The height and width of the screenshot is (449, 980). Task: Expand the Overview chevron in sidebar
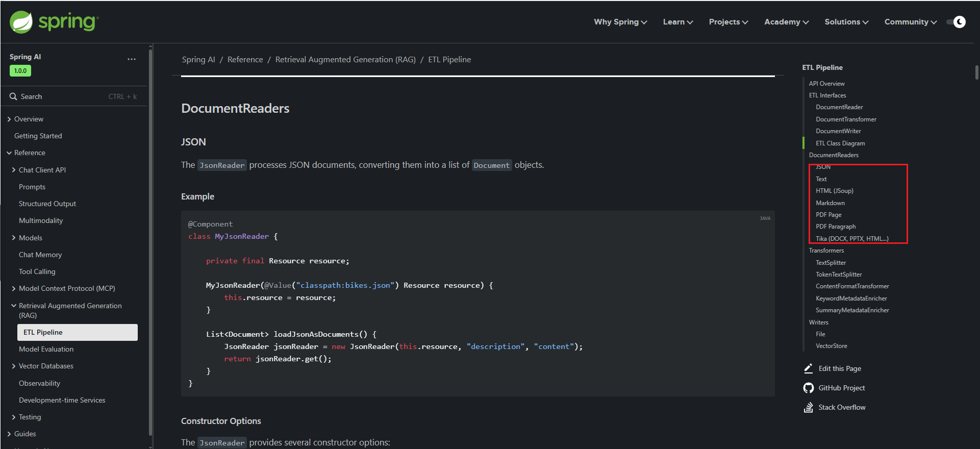pyautogui.click(x=9, y=119)
